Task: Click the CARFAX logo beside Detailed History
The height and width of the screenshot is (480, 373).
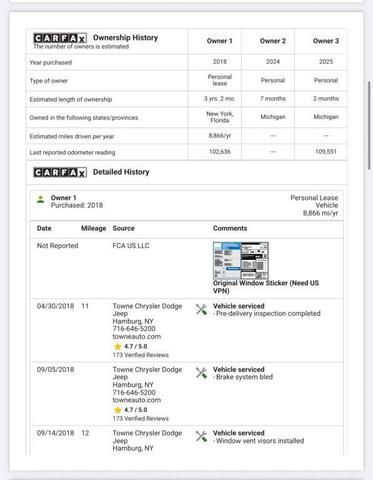Action: click(60, 172)
